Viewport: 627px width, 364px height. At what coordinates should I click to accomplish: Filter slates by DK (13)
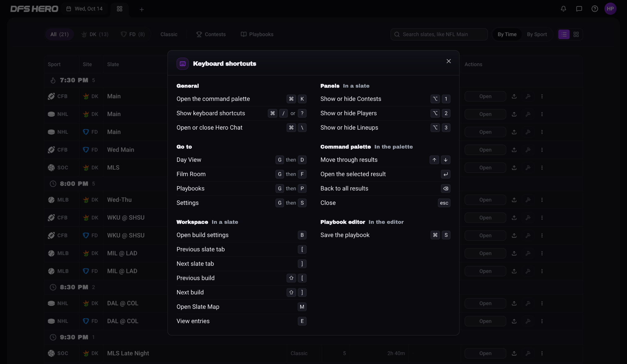tap(95, 34)
